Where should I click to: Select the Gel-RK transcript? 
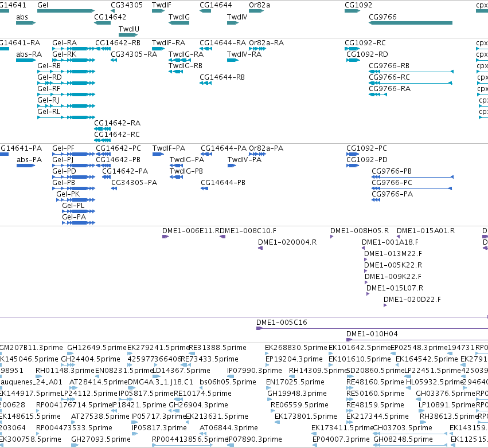[74, 60]
